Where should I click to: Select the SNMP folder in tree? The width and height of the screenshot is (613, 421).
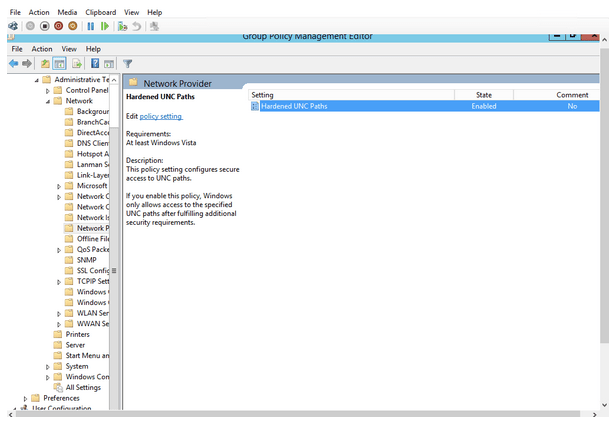tap(81, 260)
